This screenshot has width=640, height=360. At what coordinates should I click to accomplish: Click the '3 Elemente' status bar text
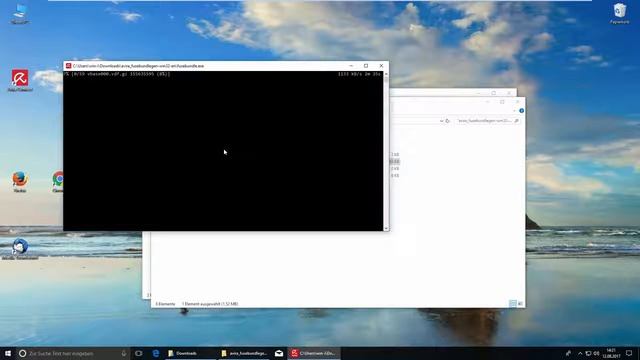[x=165, y=304]
